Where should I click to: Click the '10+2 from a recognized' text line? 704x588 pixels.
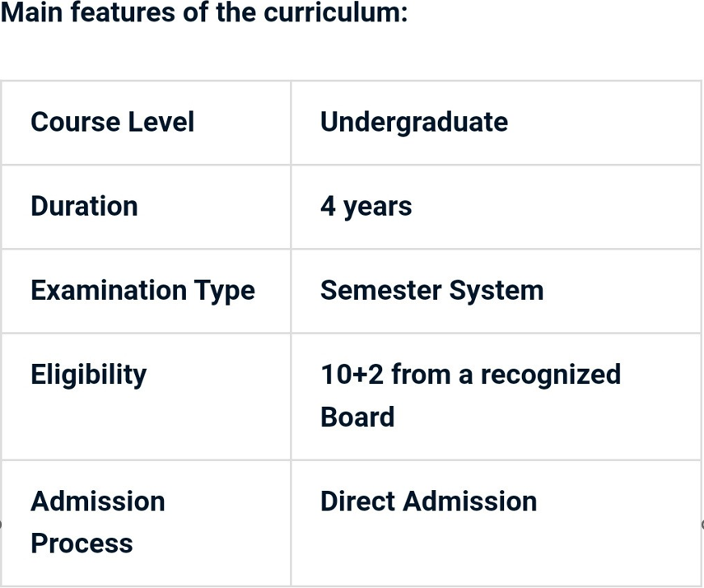click(x=470, y=375)
